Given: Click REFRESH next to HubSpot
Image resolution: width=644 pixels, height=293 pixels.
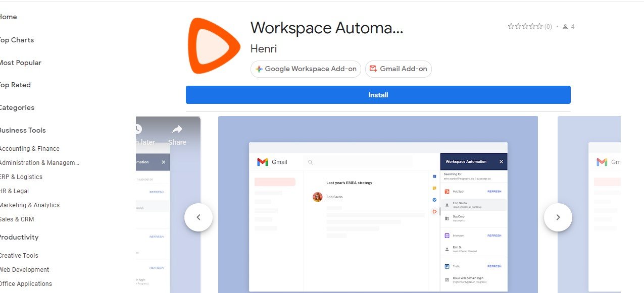Looking at the screenshot, I should click(494, 192).
